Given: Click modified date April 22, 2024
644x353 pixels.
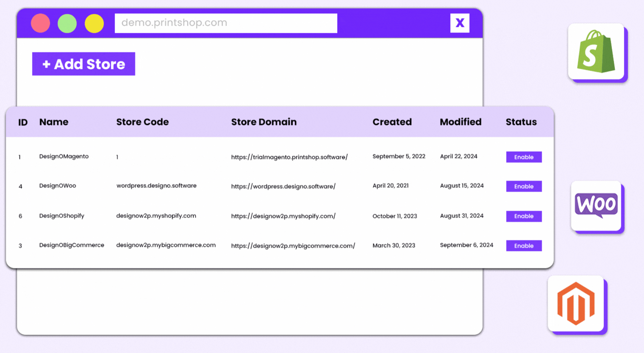Looking at the screenshot, I should click(459, 157).
